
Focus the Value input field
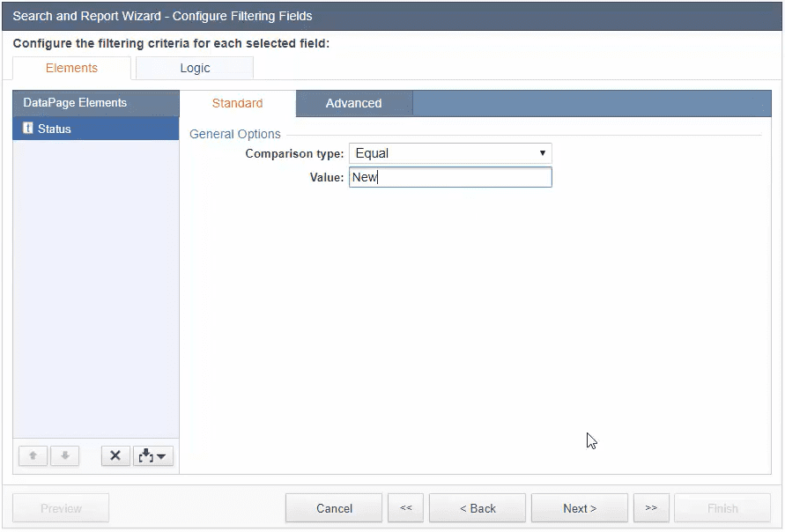point(449,177)
